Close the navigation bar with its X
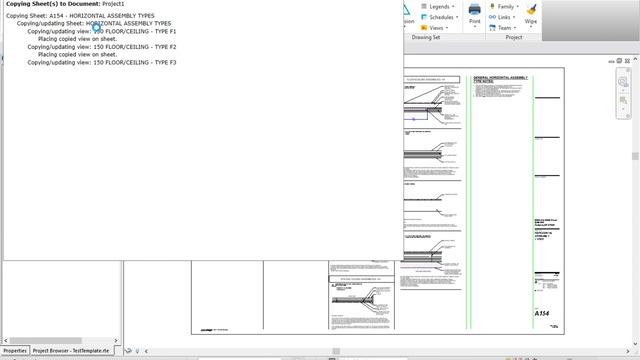 (x=628, y=71)
